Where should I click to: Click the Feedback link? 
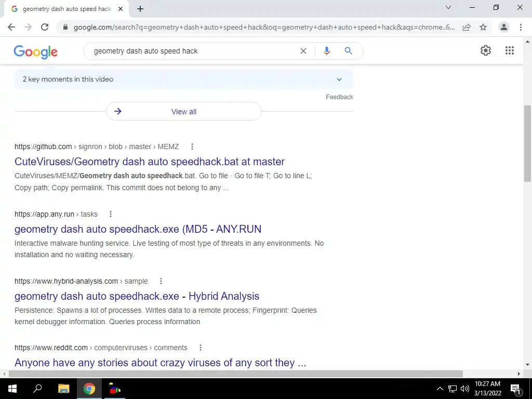point(339,97)
